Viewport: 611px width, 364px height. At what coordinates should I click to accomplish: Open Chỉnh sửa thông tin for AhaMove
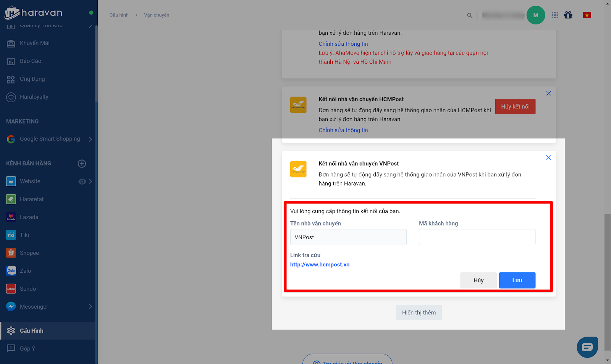coord(343,44)
